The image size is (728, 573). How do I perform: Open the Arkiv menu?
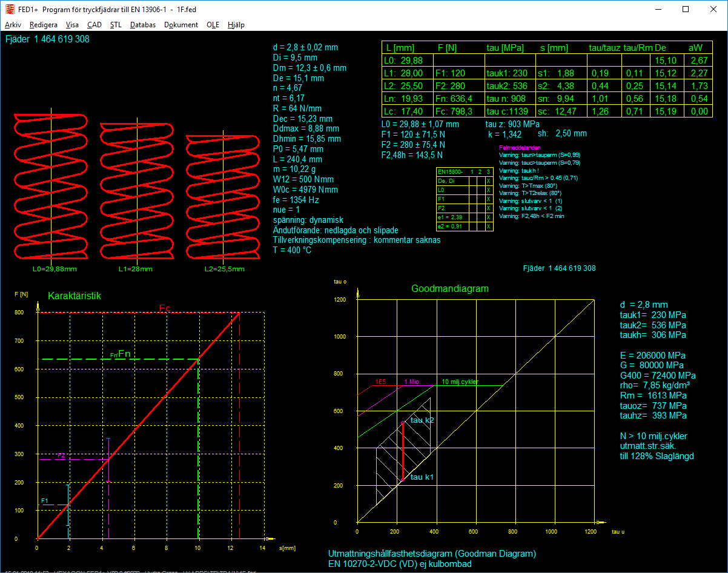(x=13, y=25)
